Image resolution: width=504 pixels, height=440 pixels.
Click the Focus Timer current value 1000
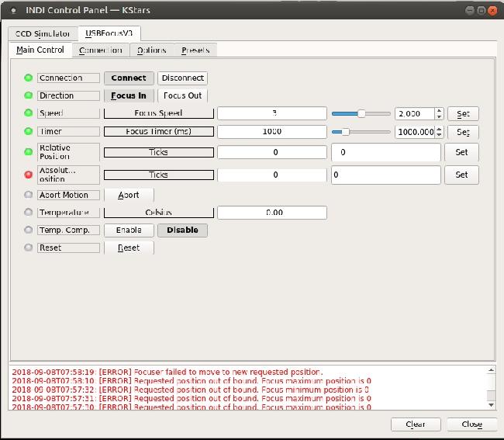[272, 132]
